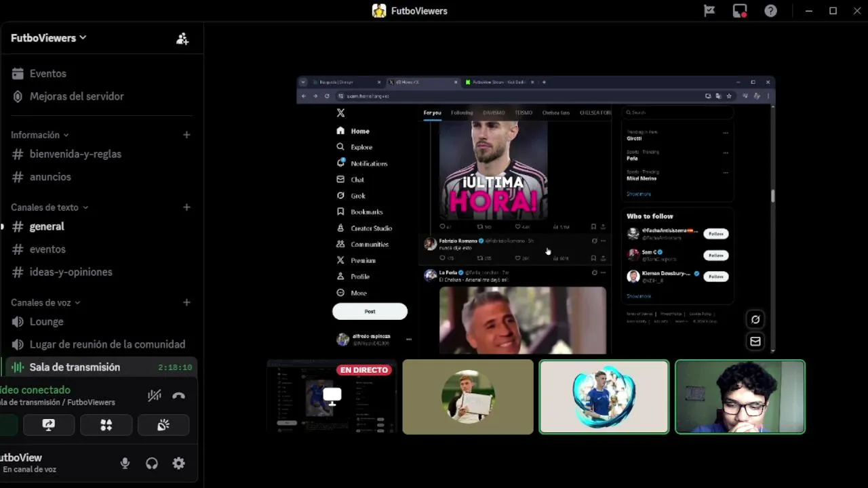The height and width of the screenshot is (488, 868).
Task: Click the streamed browser address bar
Action: pos(518,96)
